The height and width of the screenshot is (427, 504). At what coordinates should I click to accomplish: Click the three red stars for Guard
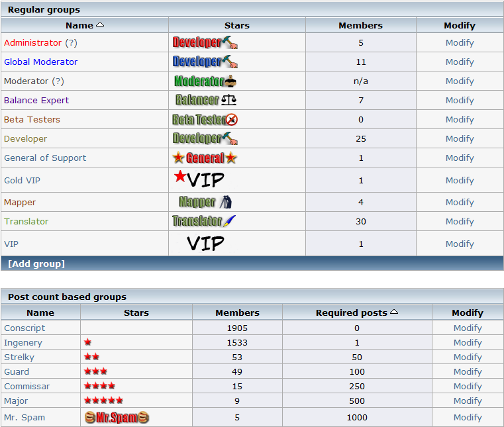click(x=95, y=371)
